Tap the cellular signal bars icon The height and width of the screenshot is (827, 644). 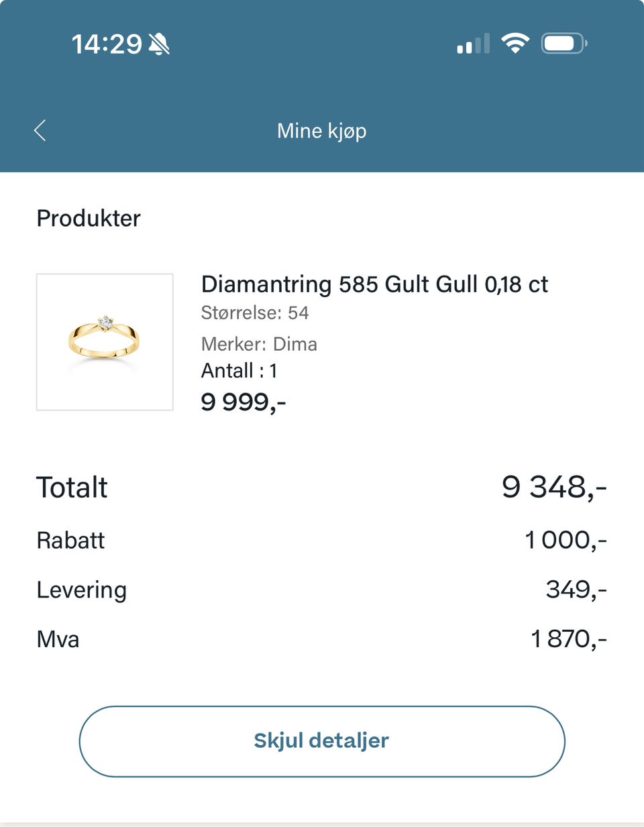[473, 44]
